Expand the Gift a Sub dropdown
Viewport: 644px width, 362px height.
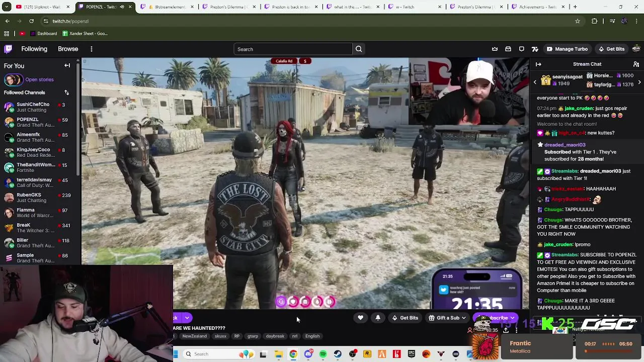coord(463,318)
